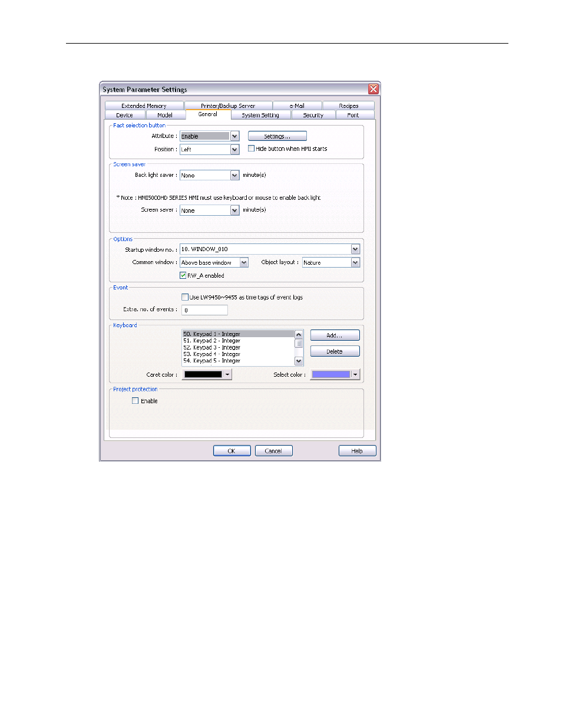Image resolution: width=562 pixels, height=728 pixels.
Task: Open the e-Mail tab
Action: coord(297,106)
